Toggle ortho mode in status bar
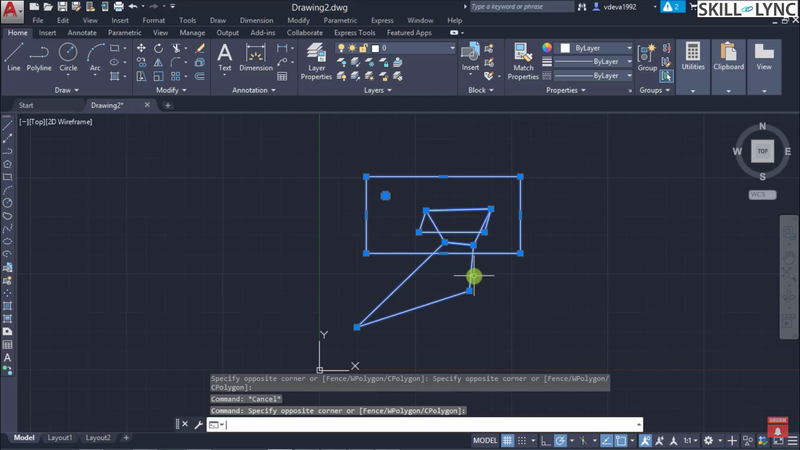This screenshot has height=450, width=800. click(545, 440)
